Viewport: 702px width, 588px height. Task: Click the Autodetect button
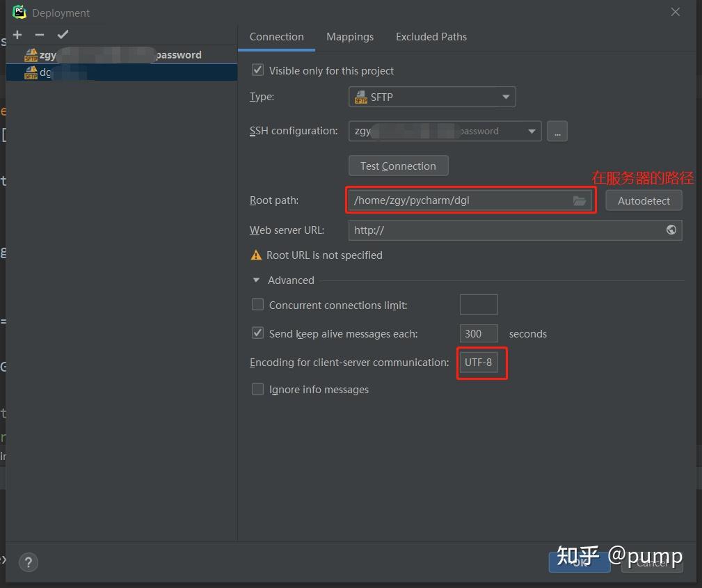[644, 200]
